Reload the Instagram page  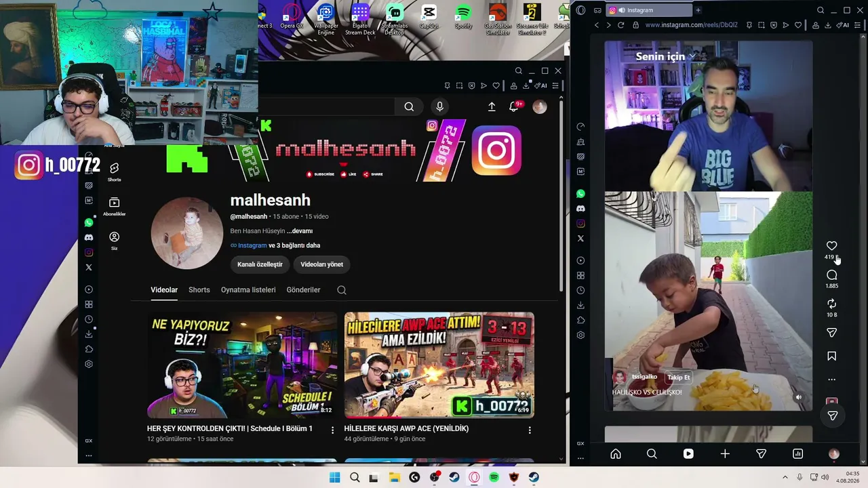[x=620, y=25]
